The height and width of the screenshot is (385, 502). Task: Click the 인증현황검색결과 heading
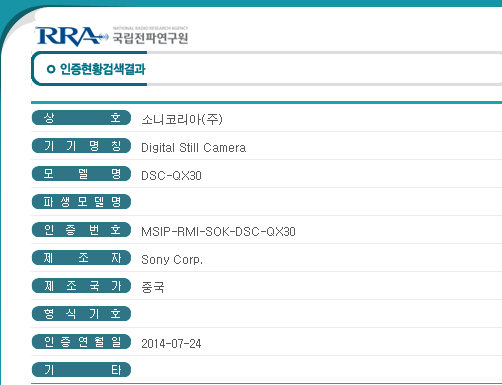click(x=102, y=69)
